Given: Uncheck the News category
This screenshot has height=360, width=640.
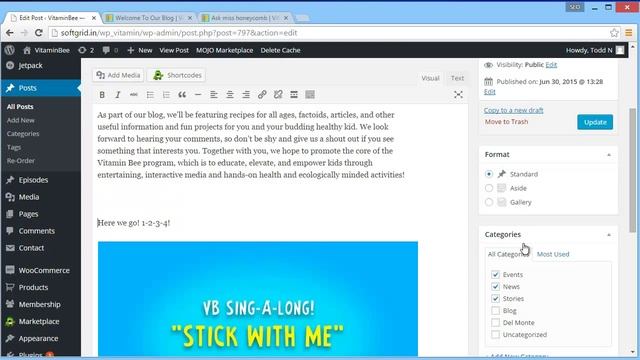Looking at the screenshot, I should [x=495, y=287].
